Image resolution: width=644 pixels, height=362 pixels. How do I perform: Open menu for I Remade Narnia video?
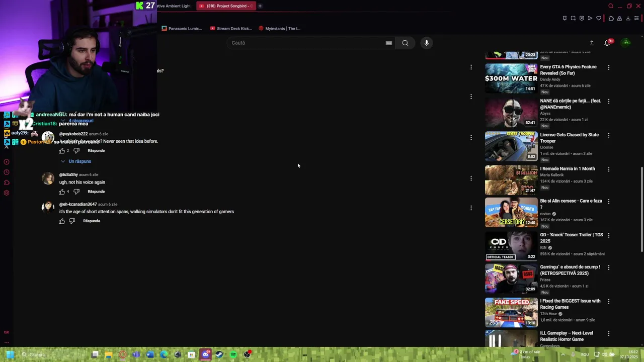(608, 169)
